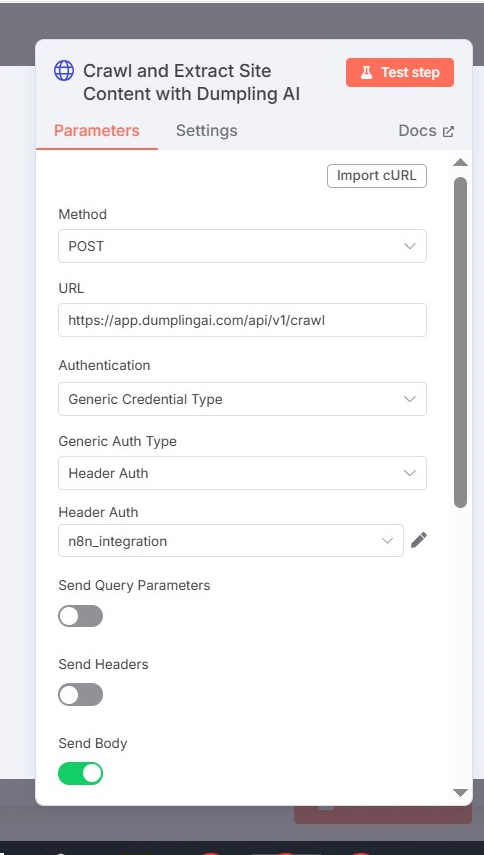Open the Docs external link
The height and width of the screenshot is (855, 484).
(426, 131)
